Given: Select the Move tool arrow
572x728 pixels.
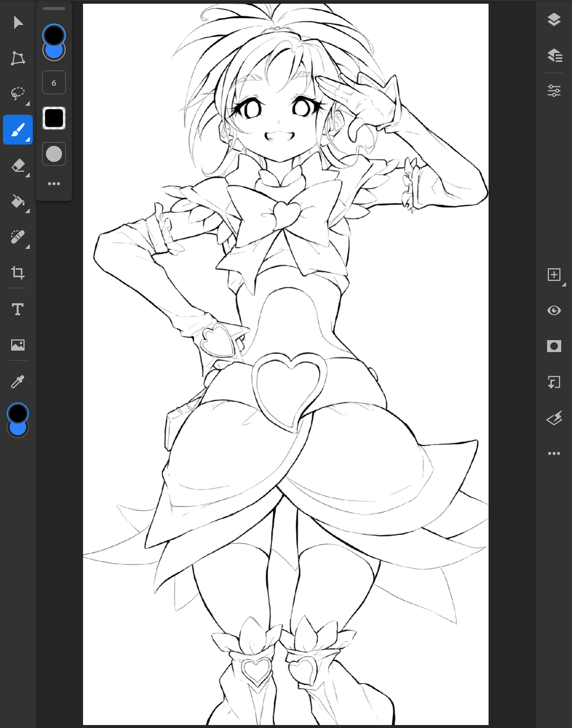Looking at the screenshot, I should (18, 22).
